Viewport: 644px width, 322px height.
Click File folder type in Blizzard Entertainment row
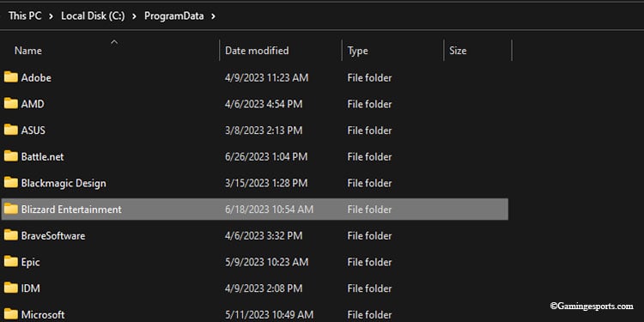click(x=369, y=209)
